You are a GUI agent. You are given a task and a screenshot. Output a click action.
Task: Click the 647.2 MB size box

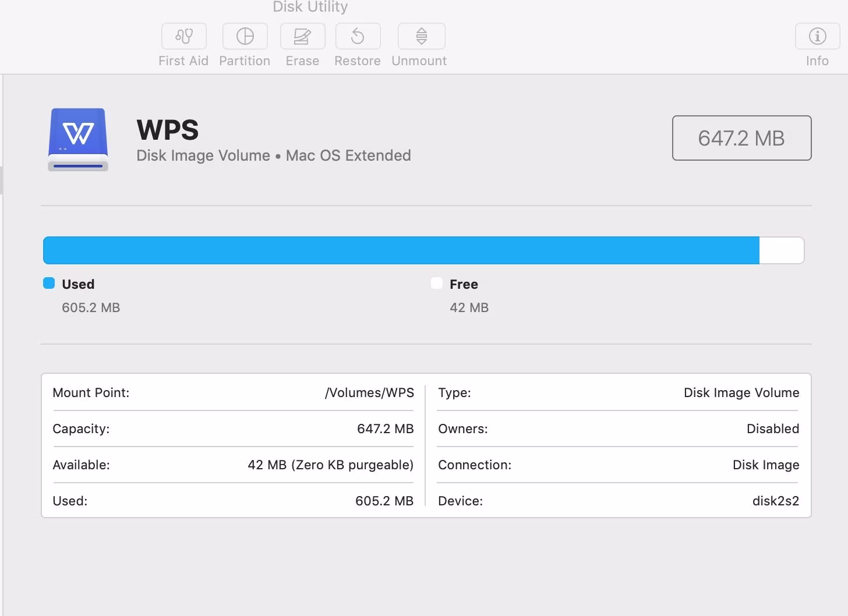(741, 138)
